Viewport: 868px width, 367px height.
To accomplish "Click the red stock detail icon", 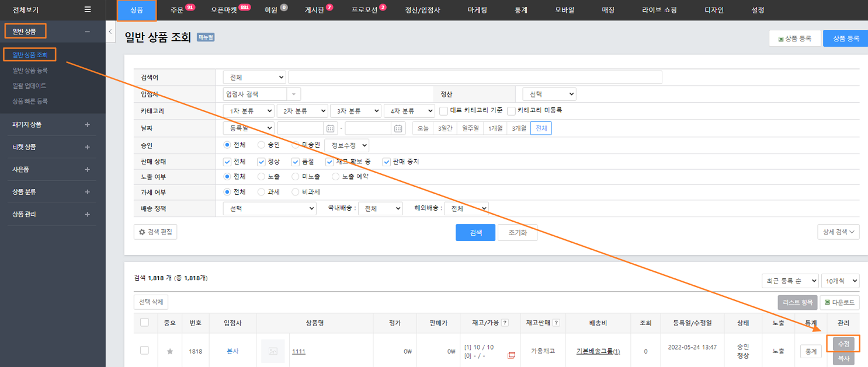I will [x=512, y=355].
